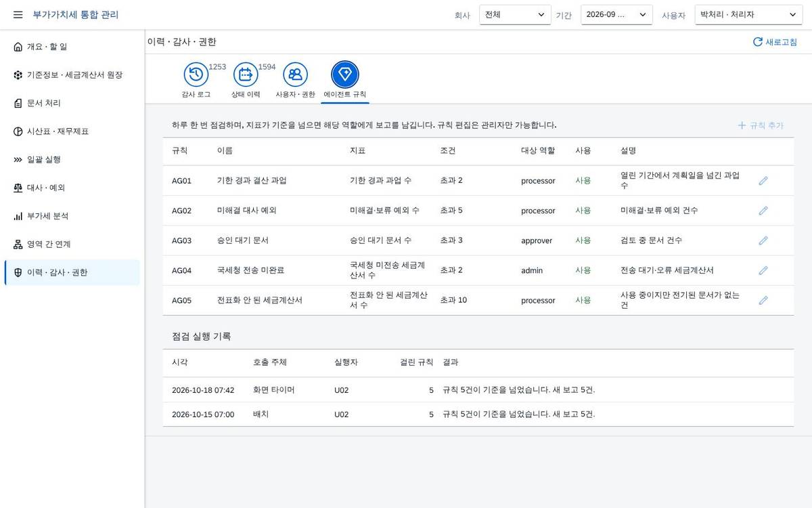Open the 사용자 dropdown showing 박처리 · 처리자
This screenshot has width=812, height=508.
tap(748, 14)
